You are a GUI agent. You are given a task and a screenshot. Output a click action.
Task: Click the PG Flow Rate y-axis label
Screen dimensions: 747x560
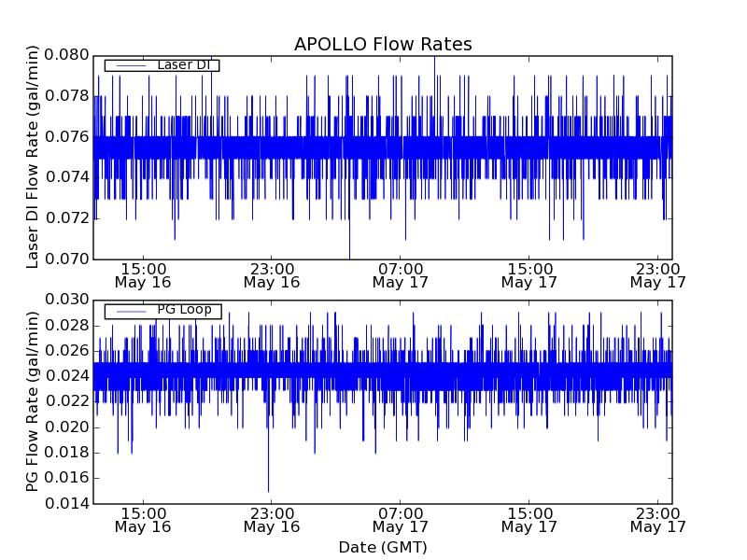(34, 403)
